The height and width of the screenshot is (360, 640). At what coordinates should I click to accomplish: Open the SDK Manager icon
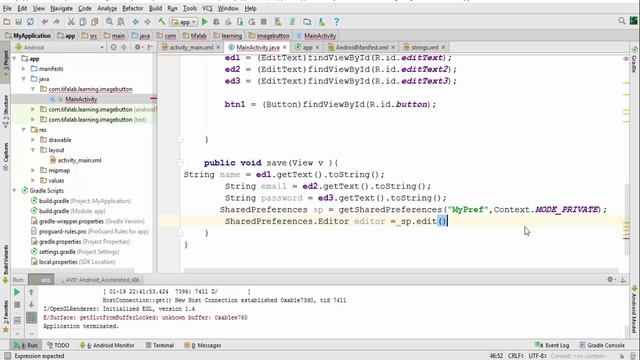click(x=322, y=22)
